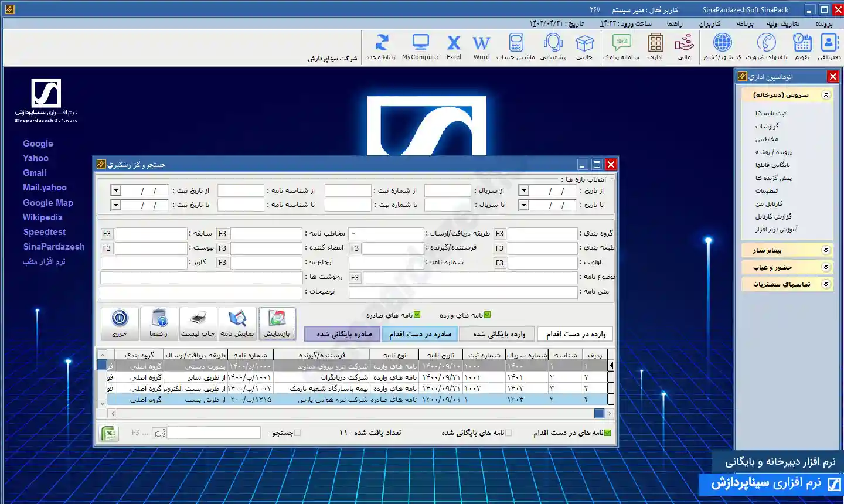Toggle the نامه های وارده checkbox
This screenshot has height=504, width=844.
487,315
